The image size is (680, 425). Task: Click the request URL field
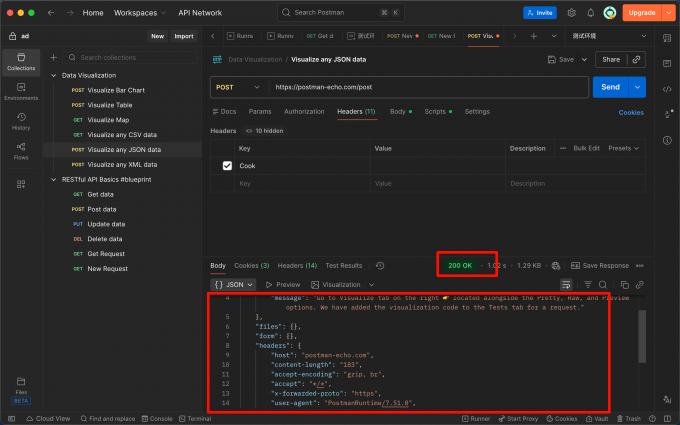coord(428,87)
